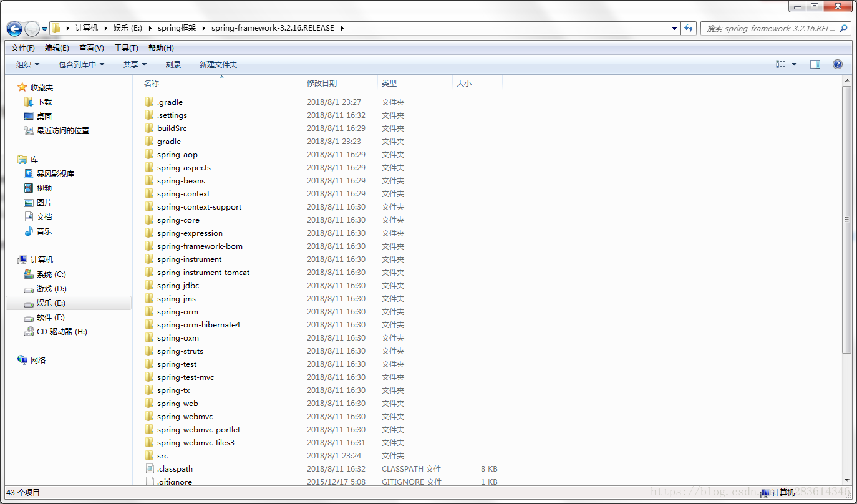Click the 系统 (C:) drive icon

(29, 274)
